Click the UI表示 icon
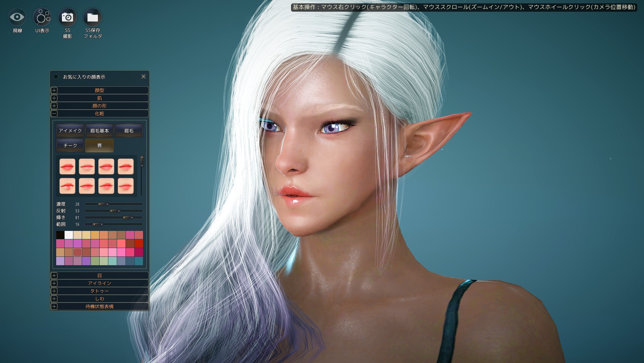This screenshot has width=644, height=363. 42,17
